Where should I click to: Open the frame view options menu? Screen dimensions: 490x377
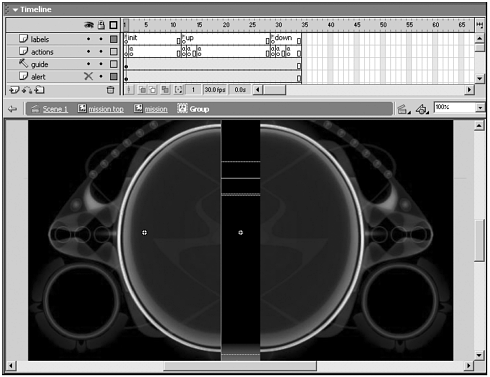pyautogui.click(x=480, y=25)
